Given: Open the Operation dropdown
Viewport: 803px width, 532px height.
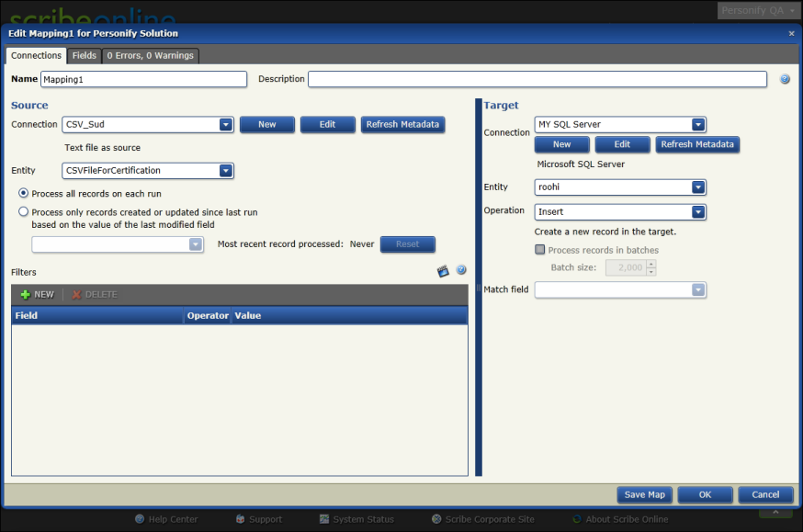Looking at the screenshot, I should click(698, 212).
